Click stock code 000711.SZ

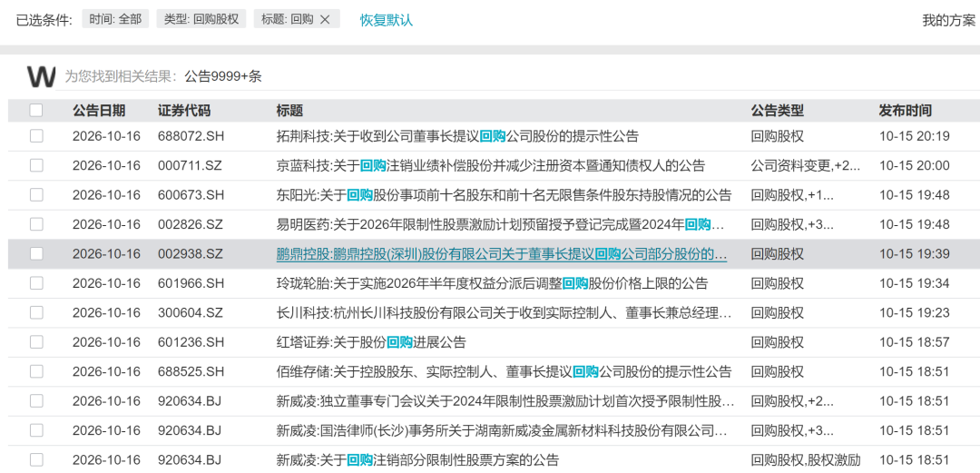190,166
